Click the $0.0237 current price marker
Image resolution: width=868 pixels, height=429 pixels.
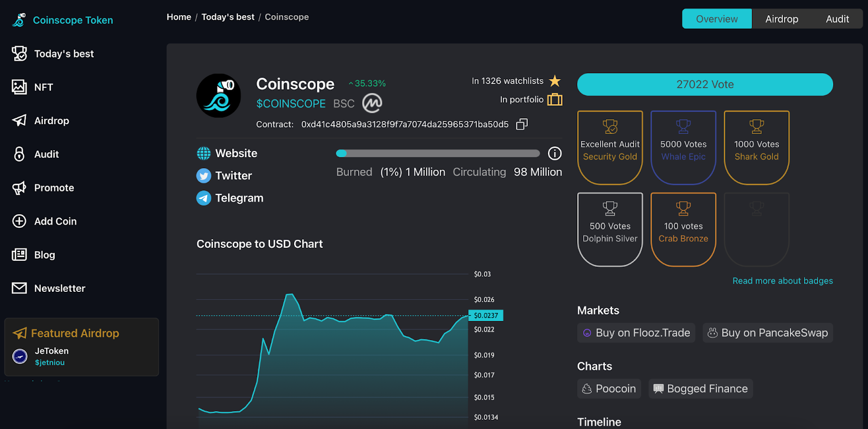[486, 315]
